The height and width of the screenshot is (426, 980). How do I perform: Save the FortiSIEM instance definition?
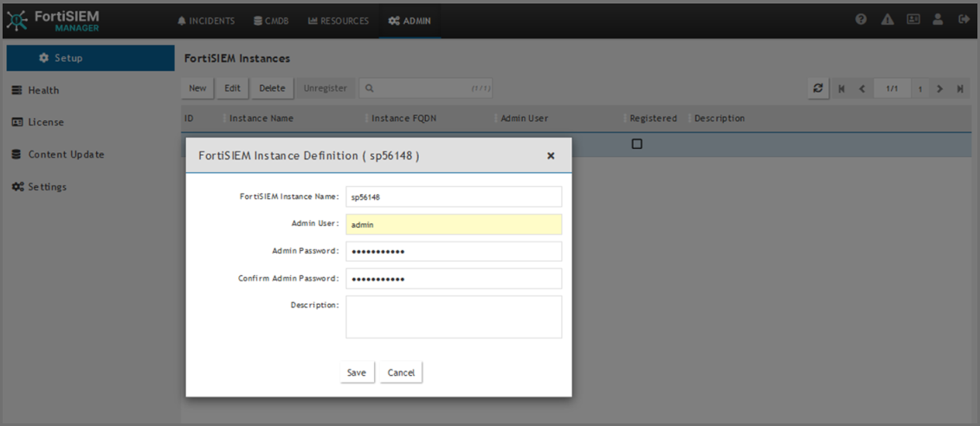(357, 372)
